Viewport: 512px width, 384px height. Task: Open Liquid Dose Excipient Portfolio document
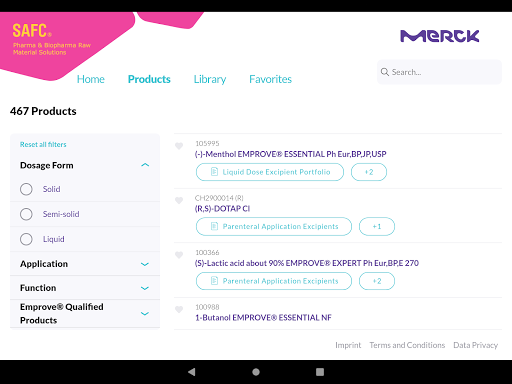270,172
